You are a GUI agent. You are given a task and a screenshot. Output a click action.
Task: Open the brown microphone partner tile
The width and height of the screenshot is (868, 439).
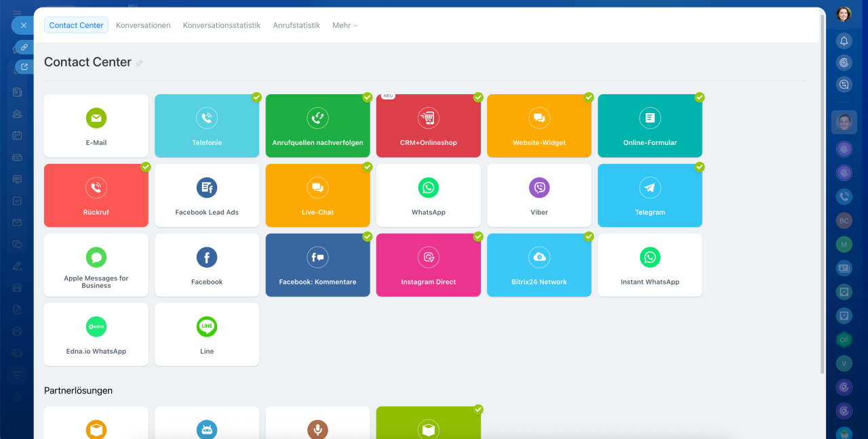(317, 423)
